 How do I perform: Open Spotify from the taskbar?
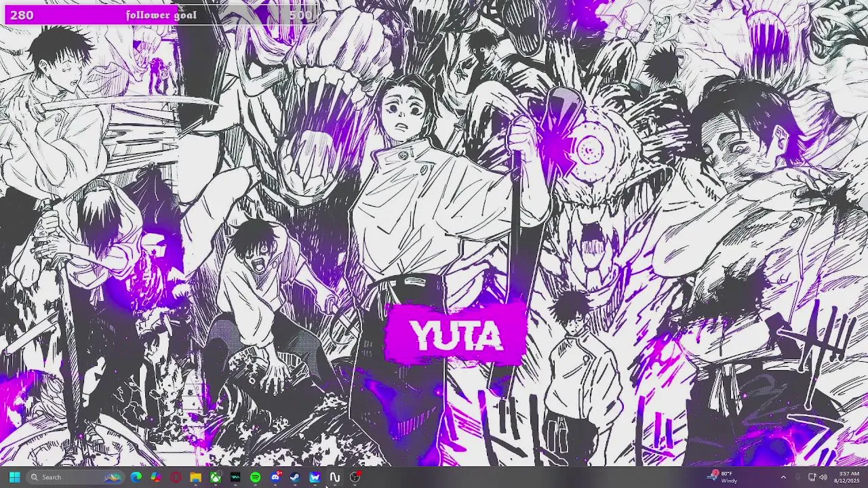(255, 477)
